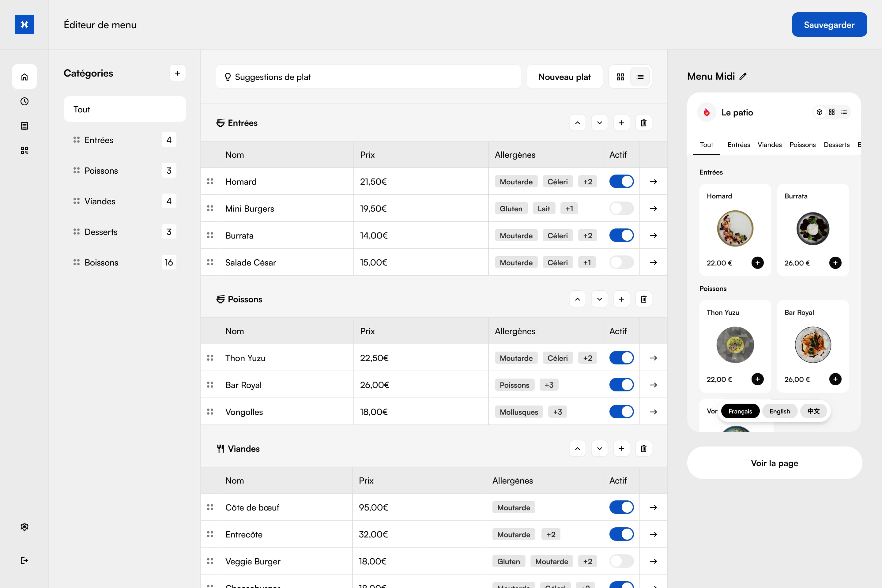Click the Sauvegarder button
This screenshot has height=588, width=882.
click(829, 25)
